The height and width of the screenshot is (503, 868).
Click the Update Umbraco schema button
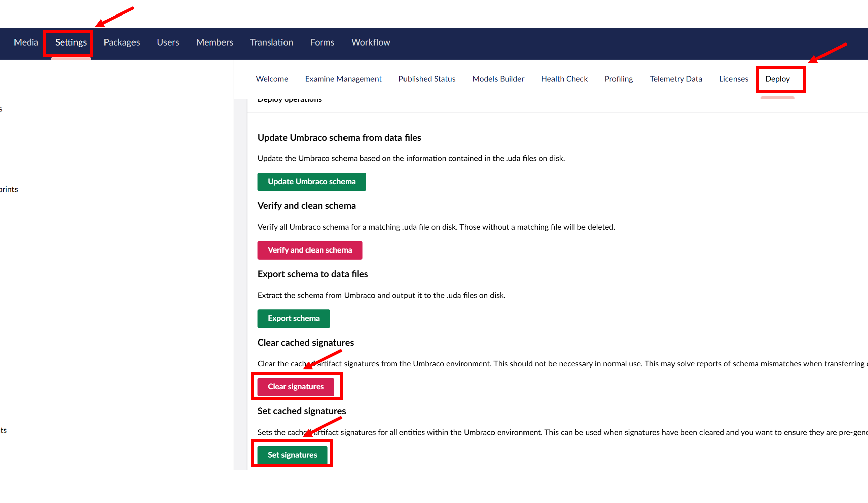[311, 182]
